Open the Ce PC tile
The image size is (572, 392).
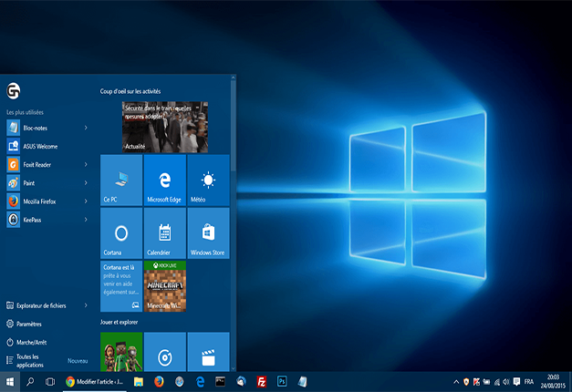pyautogui.click(x=121, y=180)
